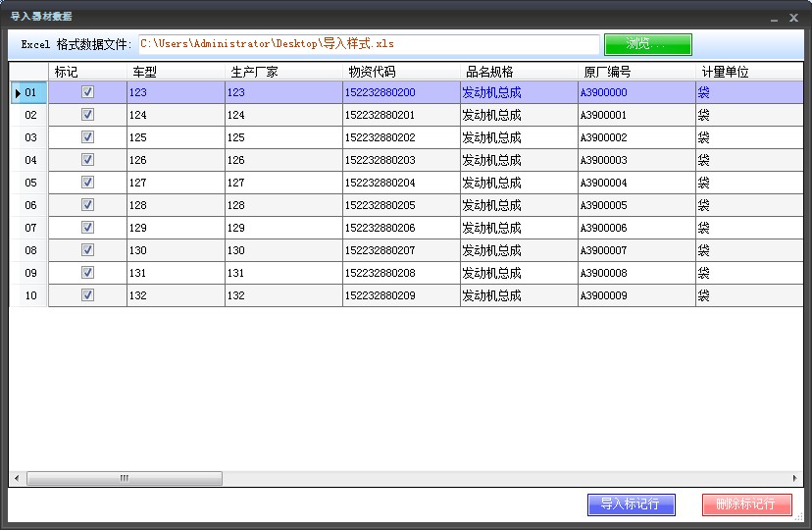Select the cell with A3900008

pyautogui.click(x=636, y=273)
